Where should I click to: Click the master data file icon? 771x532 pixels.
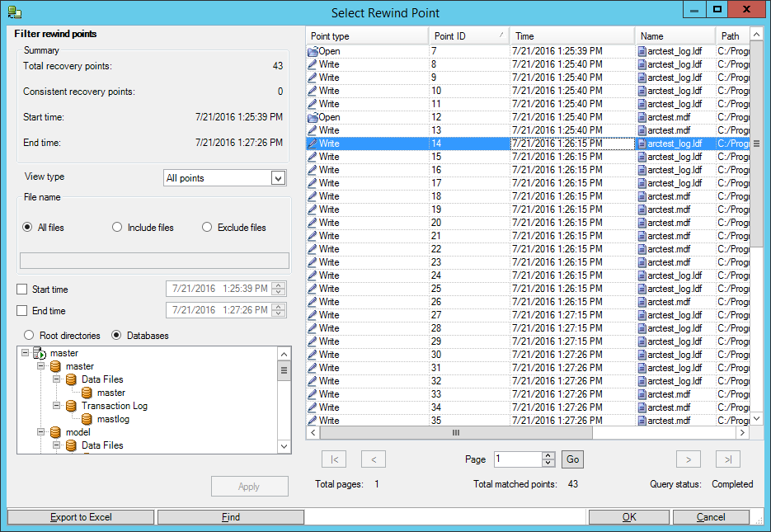pyautogui.click(x=87, y=393)
